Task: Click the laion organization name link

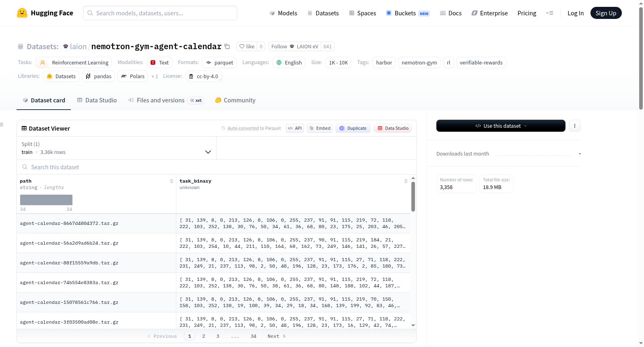Action: [x=78, y=46]
